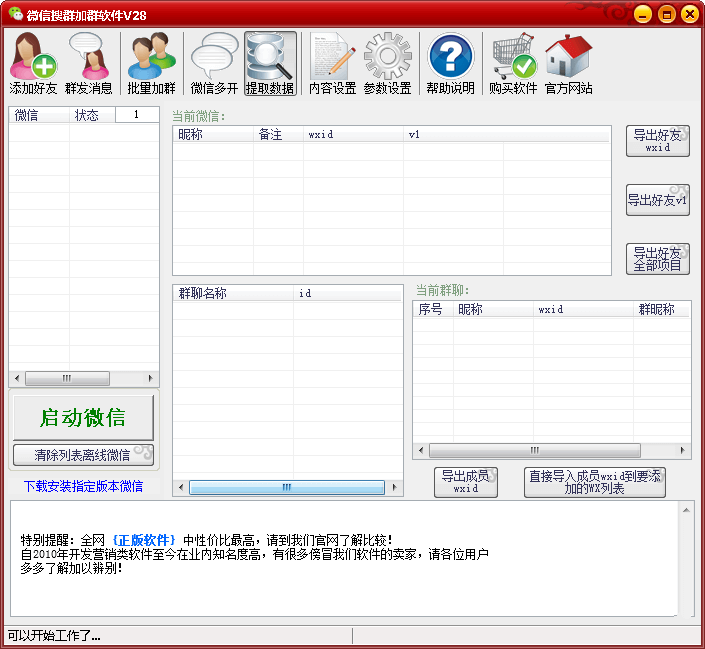Select the 提取数据 extract data tool
The width and height of the screenshot is (705, 649).
[270, 63]
